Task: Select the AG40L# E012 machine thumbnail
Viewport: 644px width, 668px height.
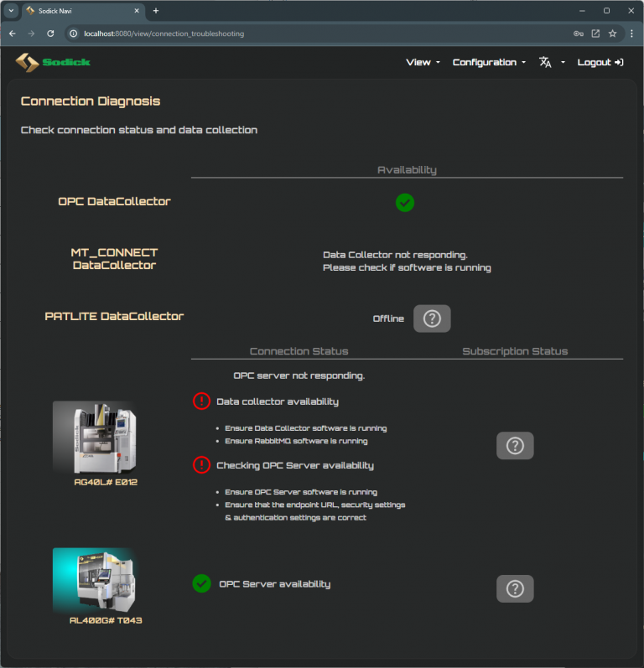Action: point(94,438)
